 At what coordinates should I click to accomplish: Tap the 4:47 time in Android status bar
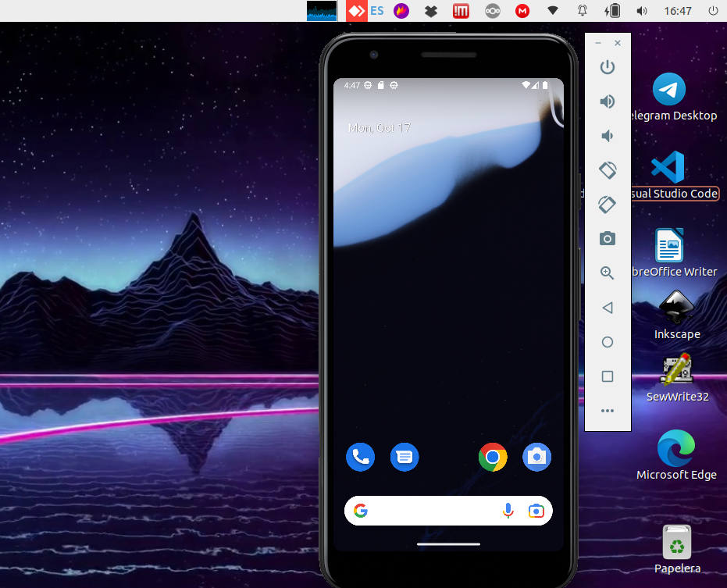coord(352,85)
